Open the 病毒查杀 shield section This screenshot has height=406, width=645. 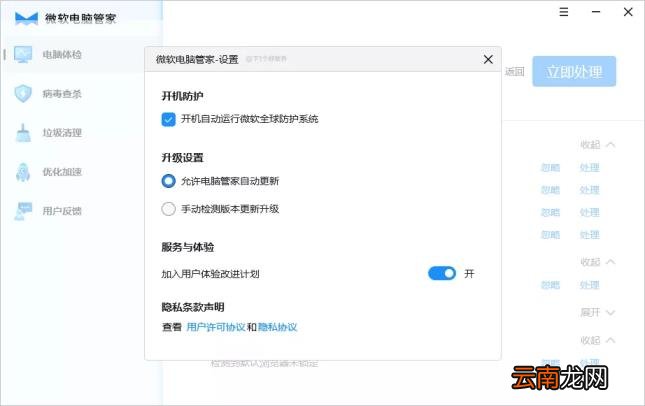click(62, 94)
